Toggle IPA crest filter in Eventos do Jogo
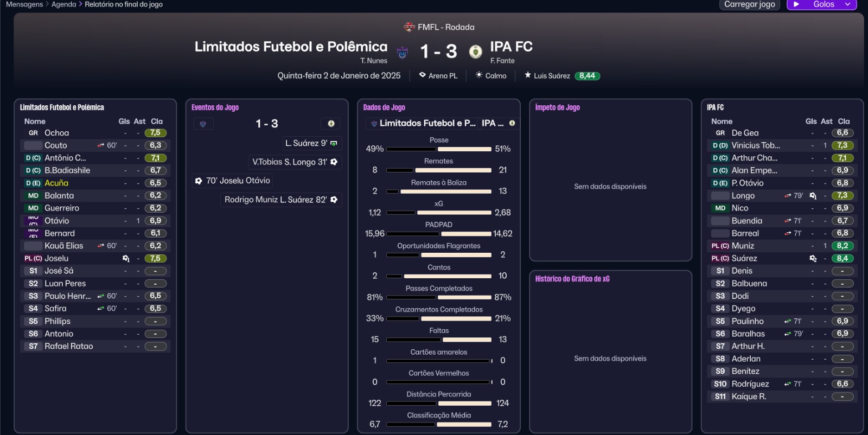The image size is (868, 435). coord(331,124)
